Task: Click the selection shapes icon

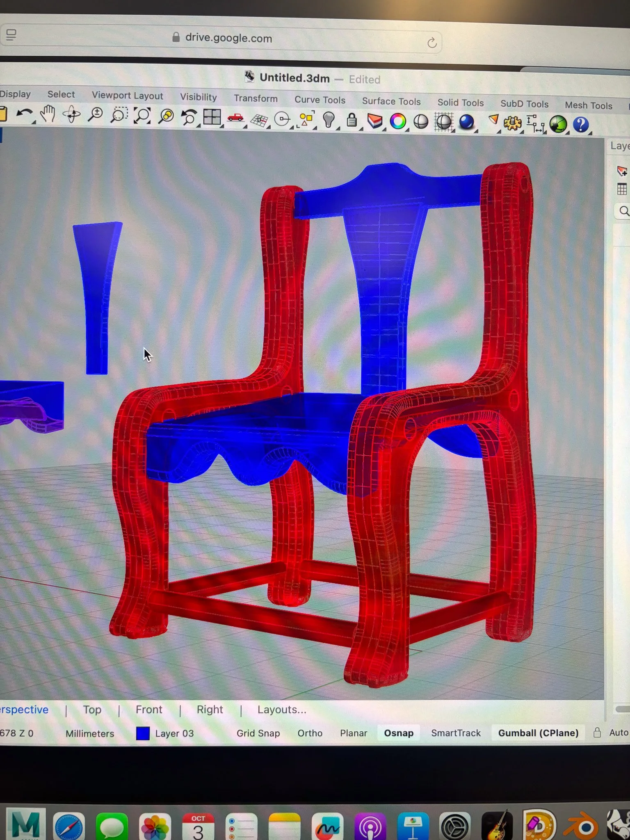Action: pyautogui.click(x=306, y=120)
